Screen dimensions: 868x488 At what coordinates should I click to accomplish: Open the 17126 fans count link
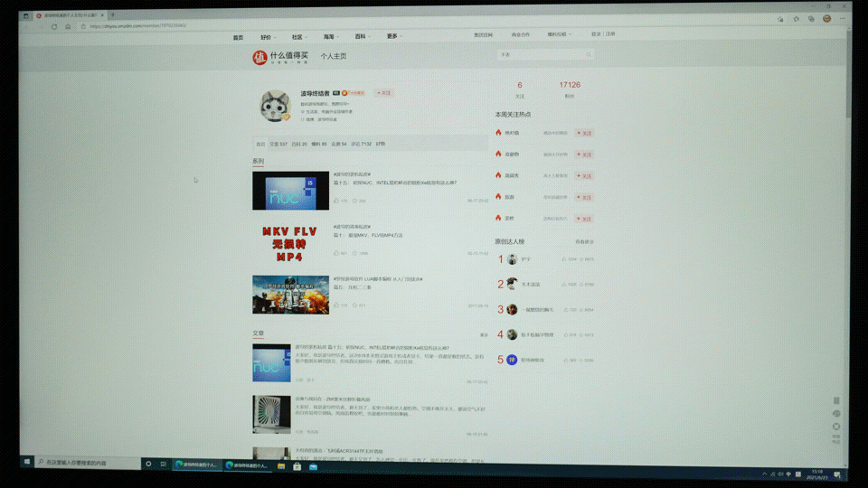point(570,85)
